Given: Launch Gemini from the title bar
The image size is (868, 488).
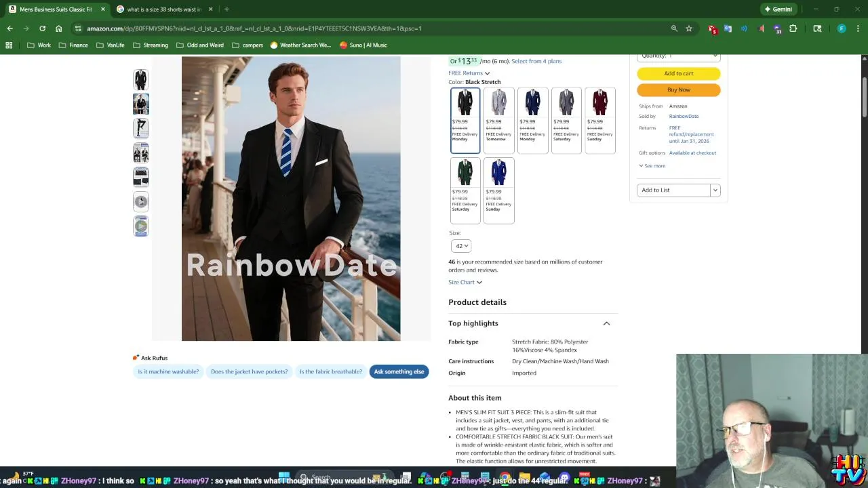Looking at the screenshot, I should point(778,9).
